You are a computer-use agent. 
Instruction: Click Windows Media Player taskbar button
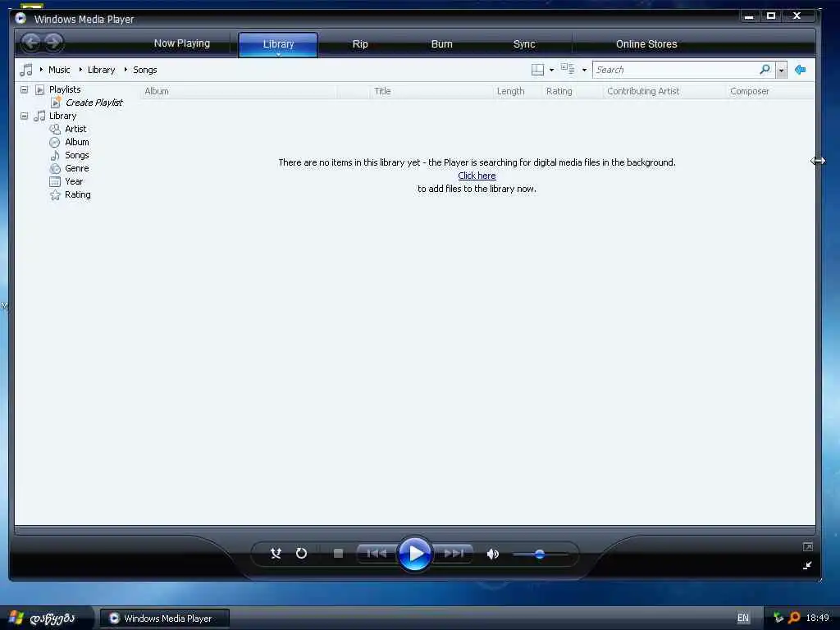165,619
